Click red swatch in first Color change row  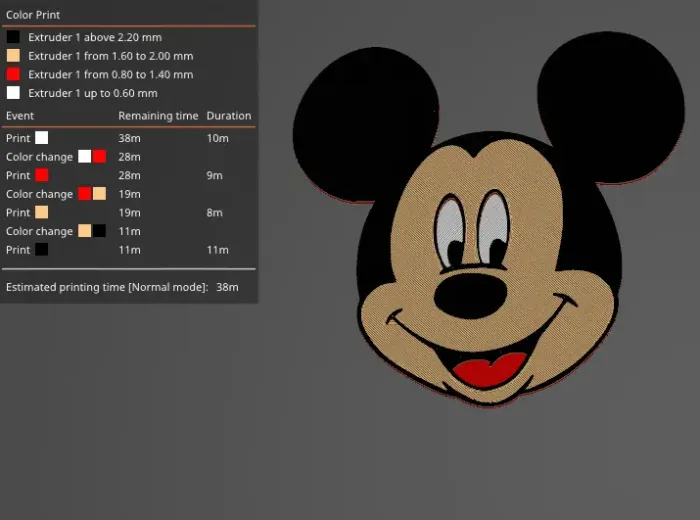[100, 156]
